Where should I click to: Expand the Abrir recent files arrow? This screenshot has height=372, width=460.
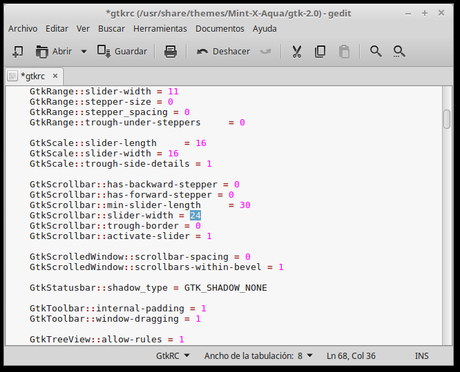click(x=84, y=52)
